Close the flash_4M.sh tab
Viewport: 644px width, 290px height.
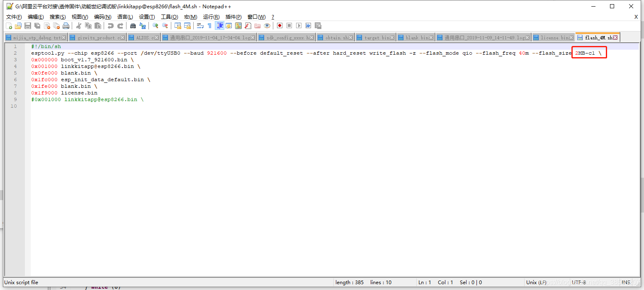[615, 37]
